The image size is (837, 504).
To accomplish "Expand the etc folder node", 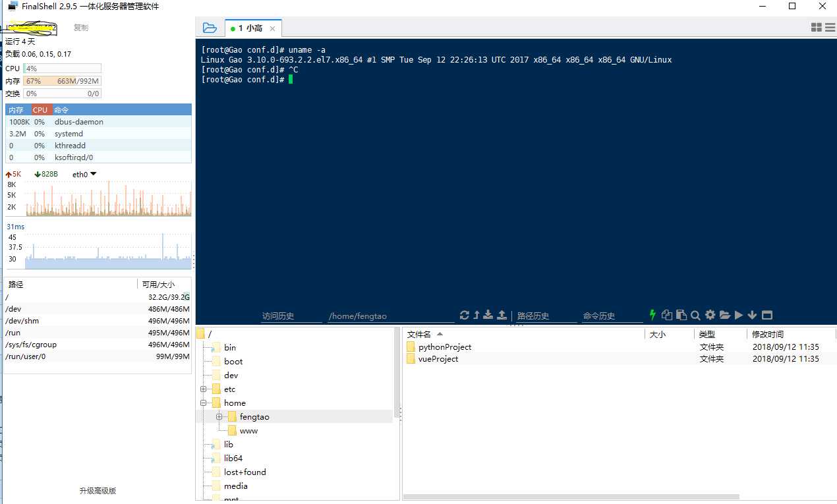I will [x=204, y=389].
